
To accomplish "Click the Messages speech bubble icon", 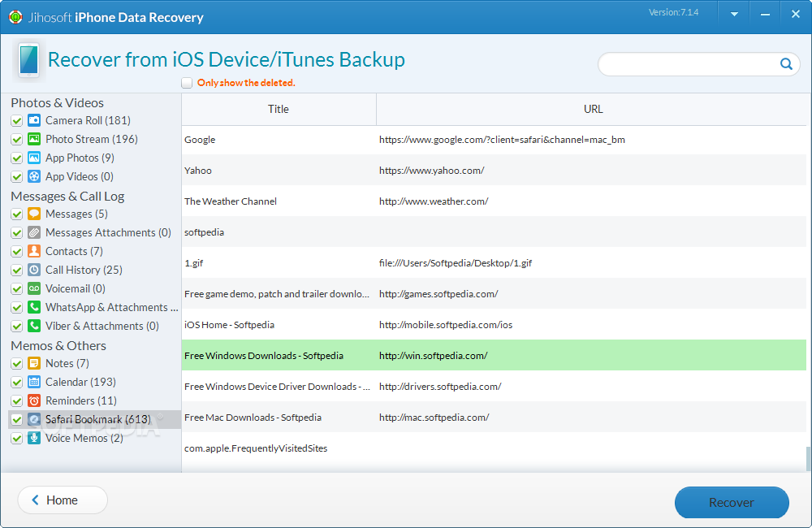I will [34, 214].
